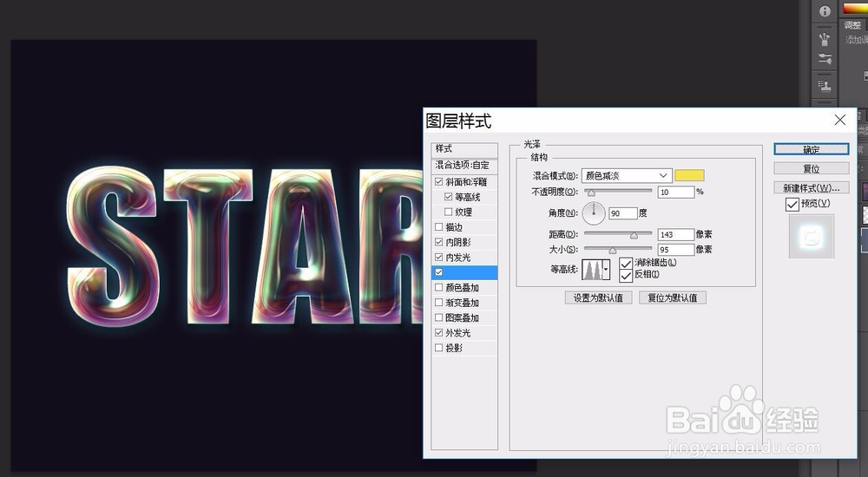Select 内阴影 effect row
Viewport: 868px width, 477px height.
(x=464, y=242)
